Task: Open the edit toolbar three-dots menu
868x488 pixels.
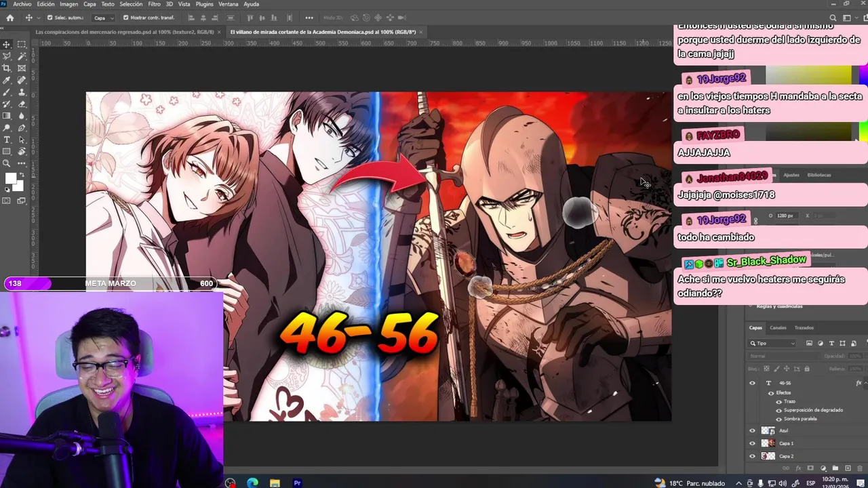Action: click(x=22, y=163)
